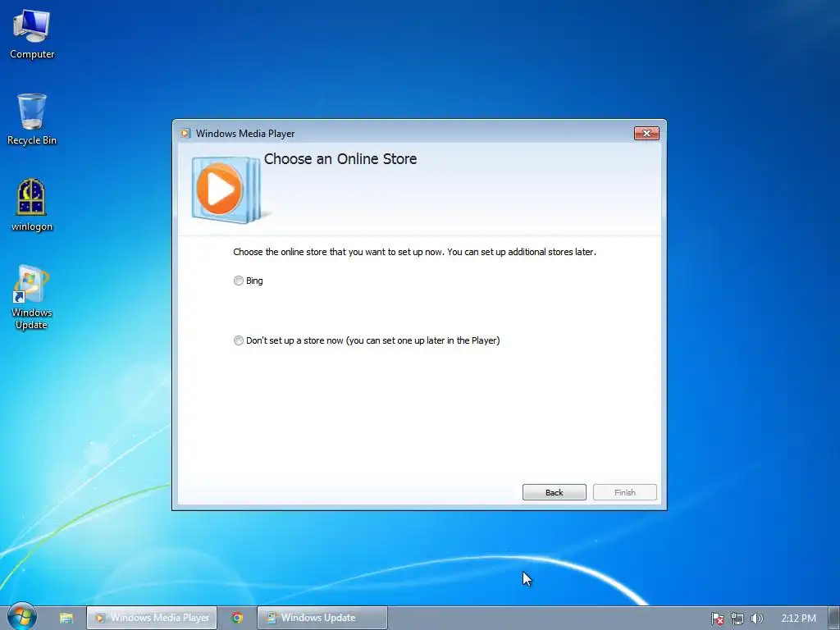Click the "Choose the online store" instruction text
The height and width of the screenshot is (630, 840).
click(414, 252)
